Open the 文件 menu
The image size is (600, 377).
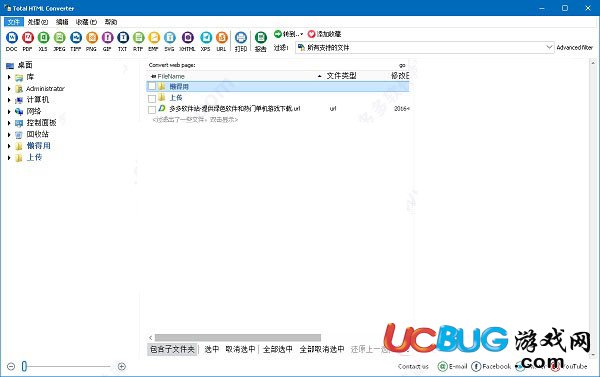tap(14, 22)
